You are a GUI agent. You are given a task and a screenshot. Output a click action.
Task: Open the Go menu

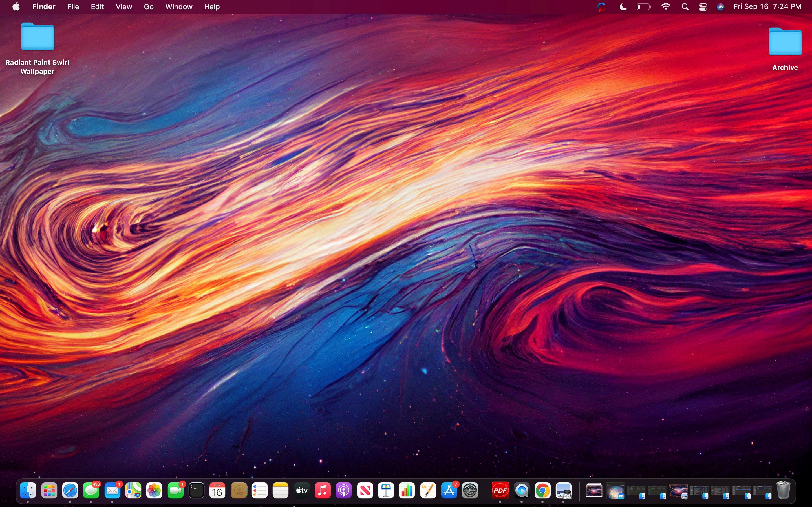(148, 7)
